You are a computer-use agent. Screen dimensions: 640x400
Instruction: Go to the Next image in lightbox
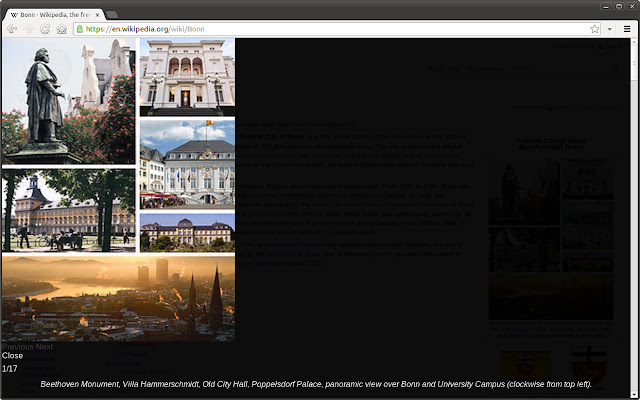tap(45, 347)
